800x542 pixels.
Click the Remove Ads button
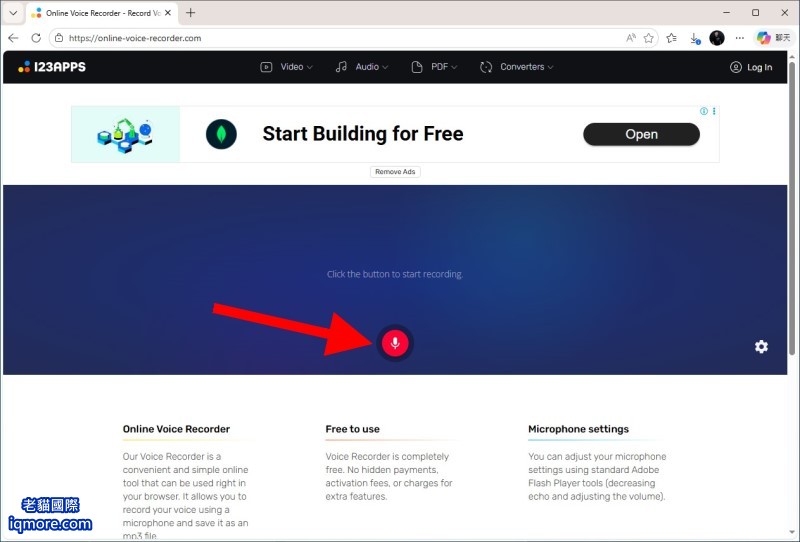tap(395, 172)
